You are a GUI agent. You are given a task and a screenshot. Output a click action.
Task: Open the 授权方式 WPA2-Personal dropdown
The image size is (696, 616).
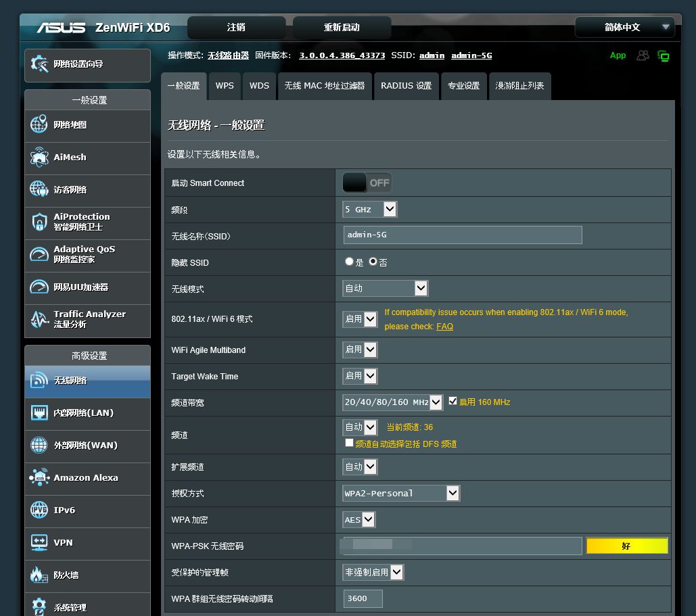401,493
